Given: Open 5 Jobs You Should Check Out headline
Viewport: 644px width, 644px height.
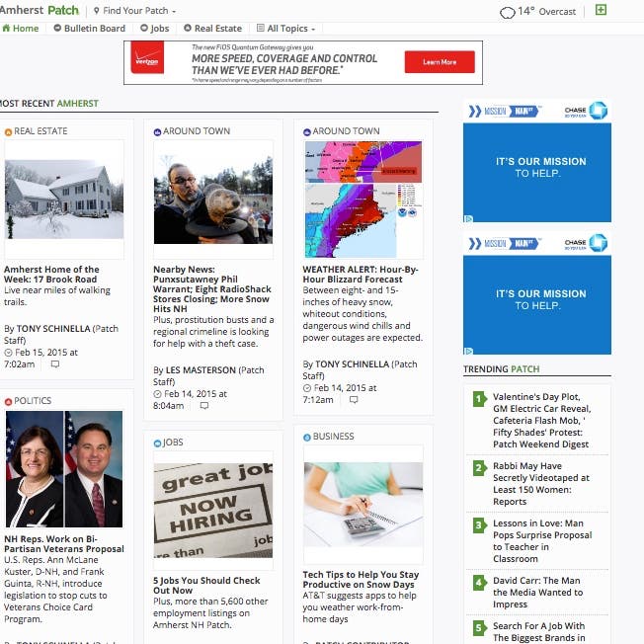Looking at the screenshot, I should tap(206, 586).
